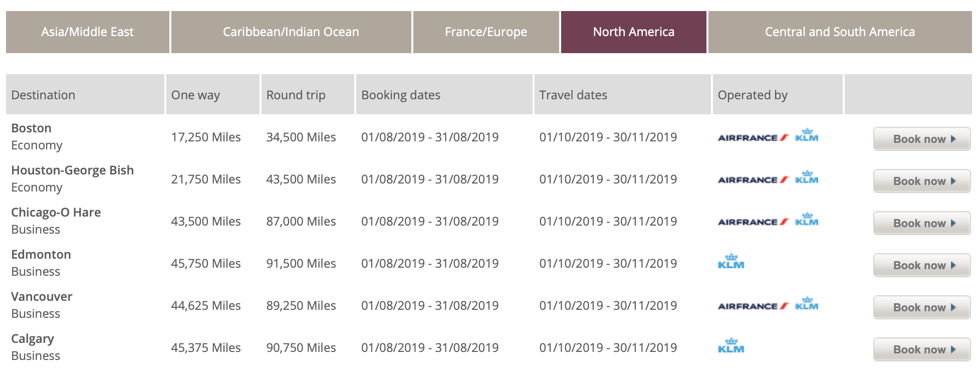Image resolution: width=980 pixels, height=377 pixels.
Task: Click the Air France logo in Boston row
Action: click(x=753, y=137)
